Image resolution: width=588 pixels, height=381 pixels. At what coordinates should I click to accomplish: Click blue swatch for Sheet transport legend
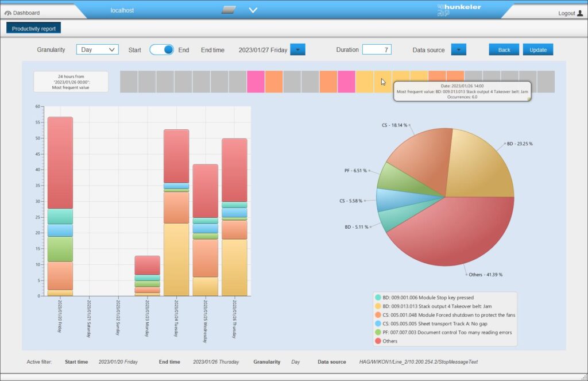(378, 323)
